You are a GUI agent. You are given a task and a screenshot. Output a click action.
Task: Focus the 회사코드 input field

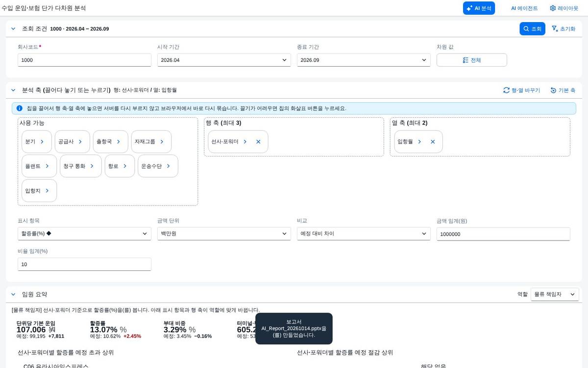(x=84, y=60)
